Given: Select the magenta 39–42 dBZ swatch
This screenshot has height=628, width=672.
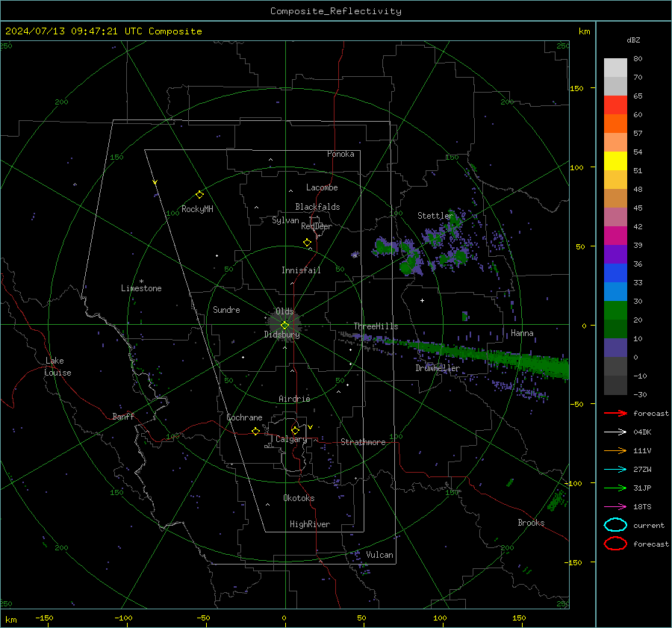Looking at the screenshot, I should (615, 236).
